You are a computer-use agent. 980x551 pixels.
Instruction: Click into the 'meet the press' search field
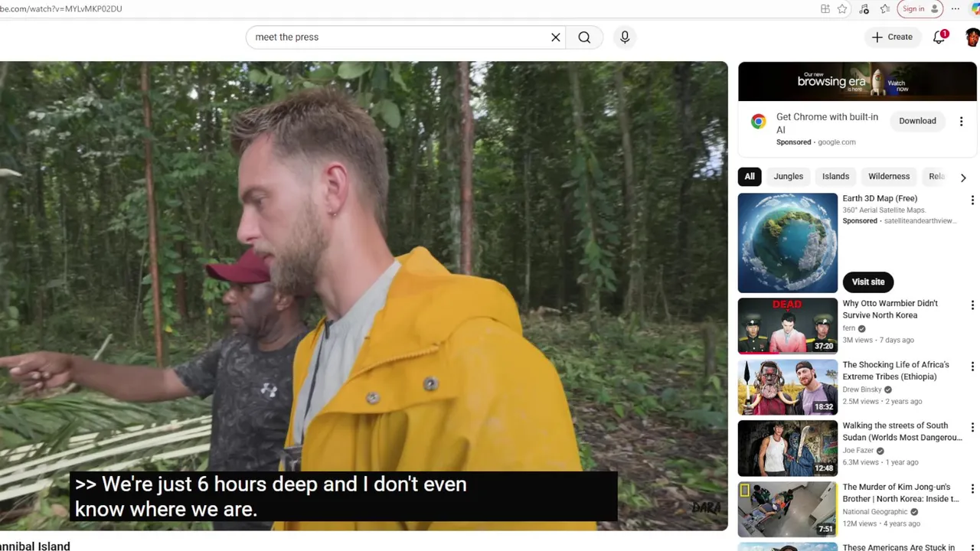click(398, 37)
